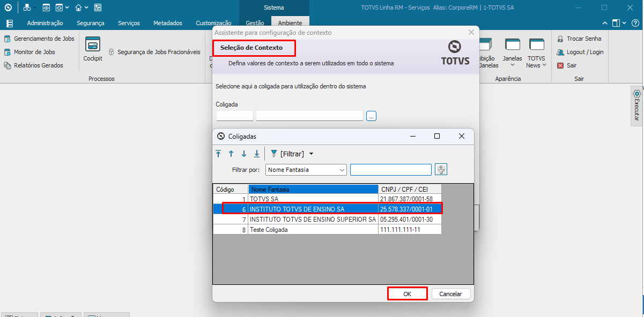The width and height of the screenshot is (644, 317).
Task: Click the CNPJ / CPF / CEI column header
Action: coord(410,189)
